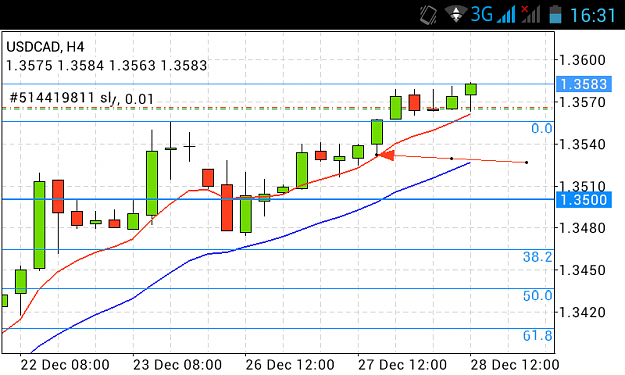Image resolution: width=625 pixels, height=375 pixels.
Task: Tap the 1.3480 price scale value
Action: click(582, 228)
